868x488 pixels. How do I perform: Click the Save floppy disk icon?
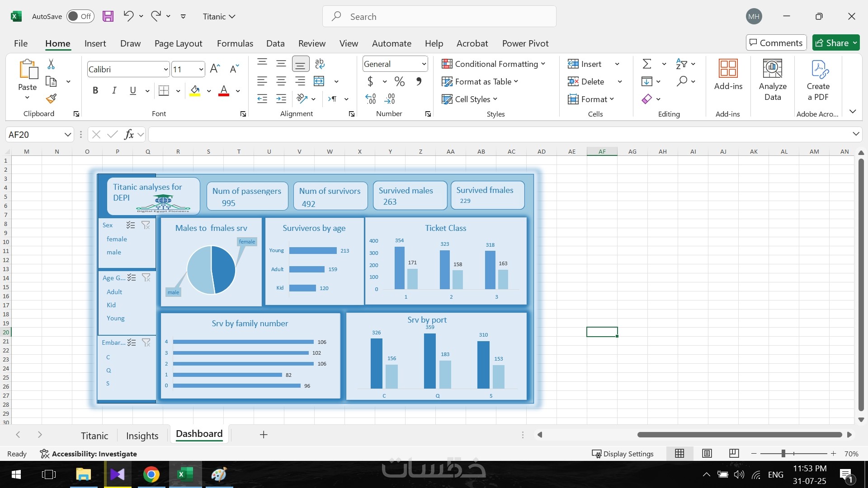point(108,16)
